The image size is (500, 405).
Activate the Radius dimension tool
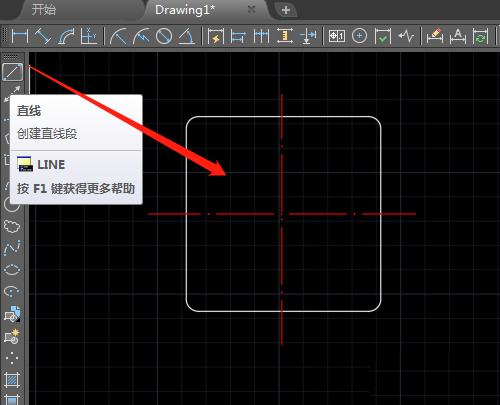coord(118,36)
